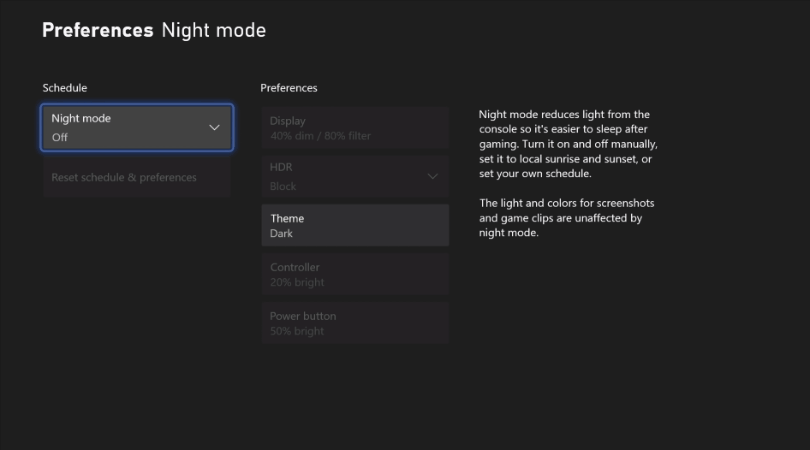Click the chevron arrow in Night mode box

(x=214, y=128)
